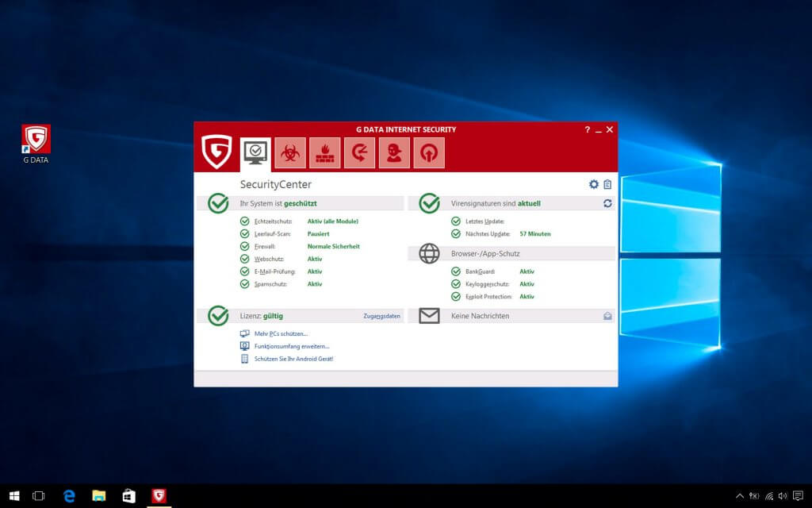Click the Webschutz status entry
Screen dimensions: 812x508
270,259
